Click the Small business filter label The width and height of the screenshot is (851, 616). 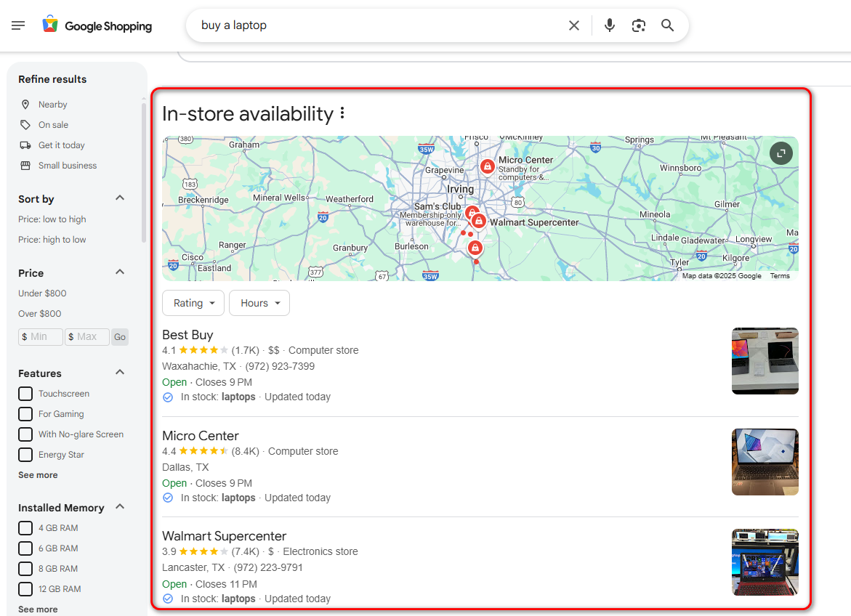[x=68, y=166]
